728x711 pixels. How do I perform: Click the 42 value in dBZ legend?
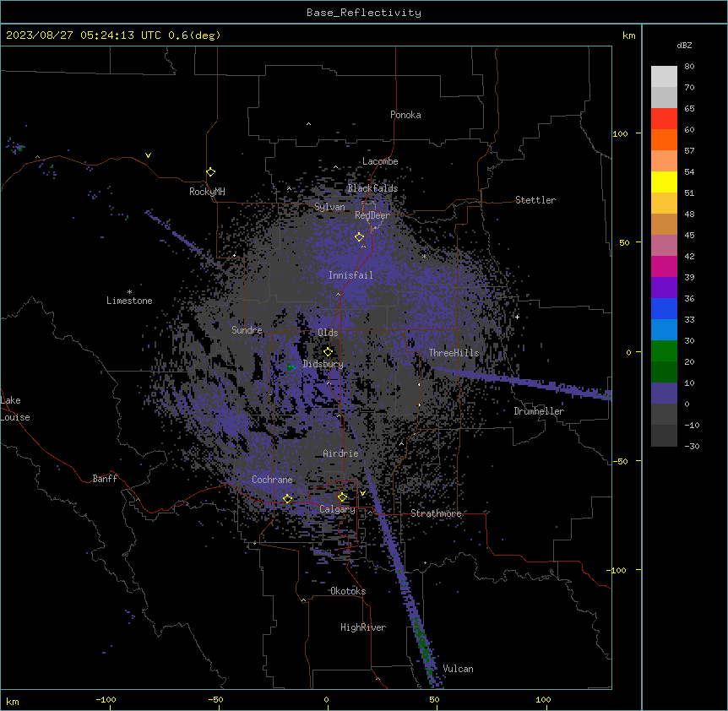(689, 256)
